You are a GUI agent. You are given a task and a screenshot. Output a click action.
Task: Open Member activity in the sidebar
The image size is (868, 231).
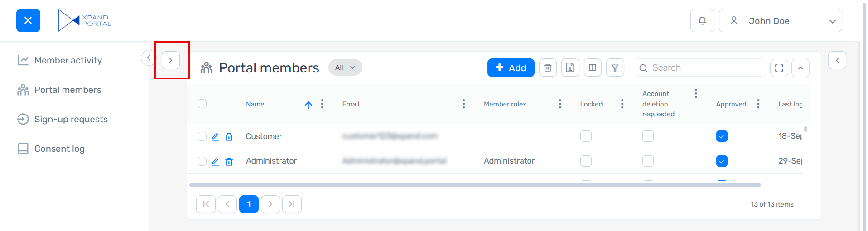[x=68, y=60]
